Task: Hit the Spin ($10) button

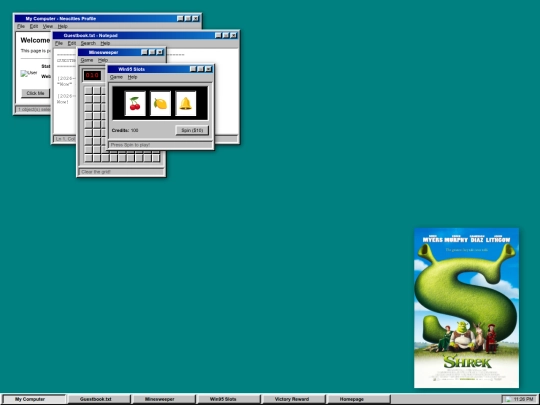Action: tap(192, 130)
